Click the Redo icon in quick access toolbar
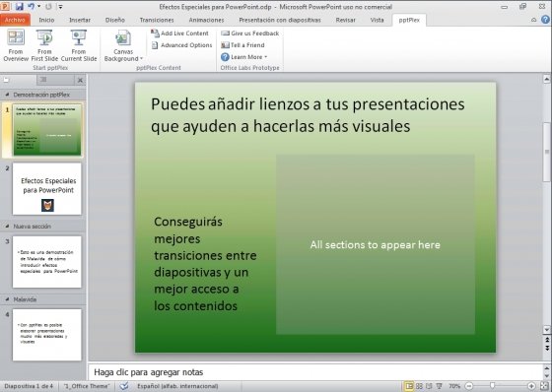Viewport: 552px width, 392px height. [x=48, y=6]
